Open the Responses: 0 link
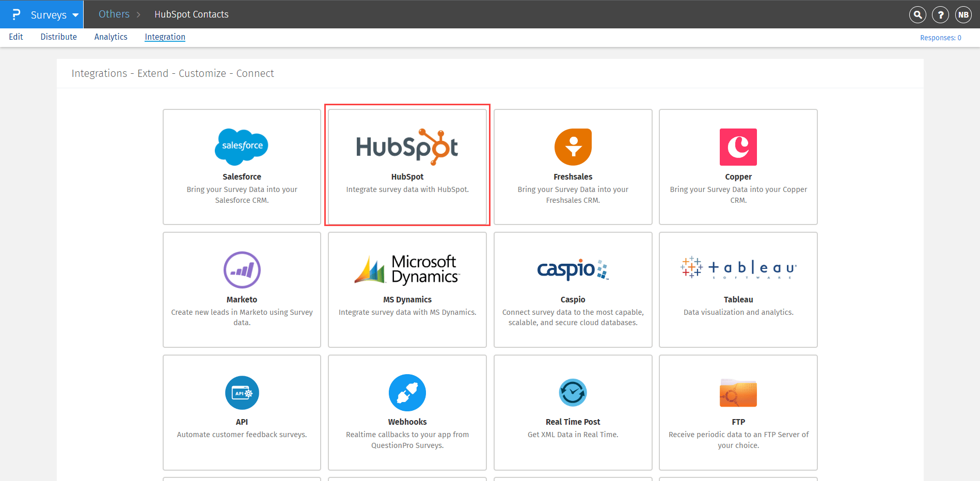 (940, 38)
